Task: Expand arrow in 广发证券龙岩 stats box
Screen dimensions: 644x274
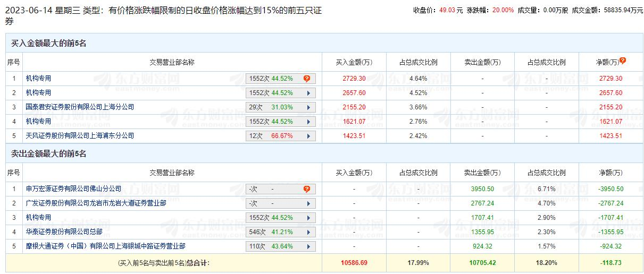Action: (308, 203)
